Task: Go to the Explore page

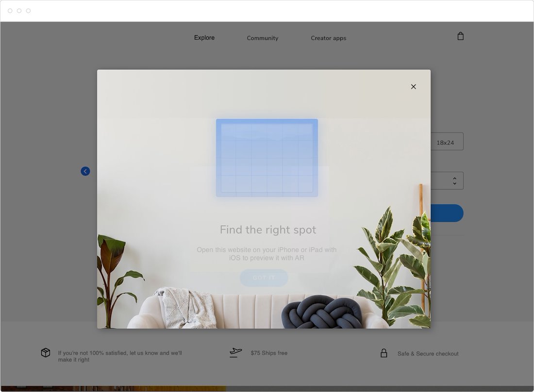Action: click(204, 38)
